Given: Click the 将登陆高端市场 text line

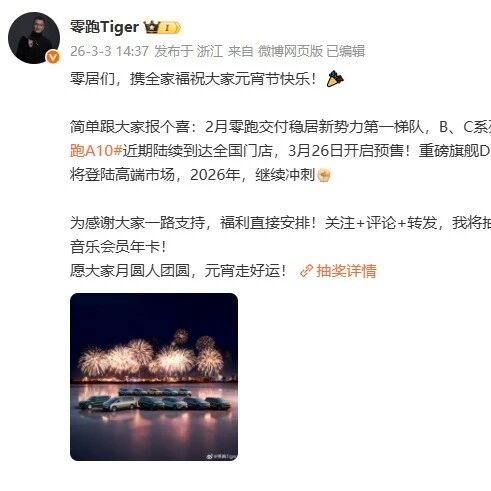Looking at the screenshot, I should [x=192, y=175].
